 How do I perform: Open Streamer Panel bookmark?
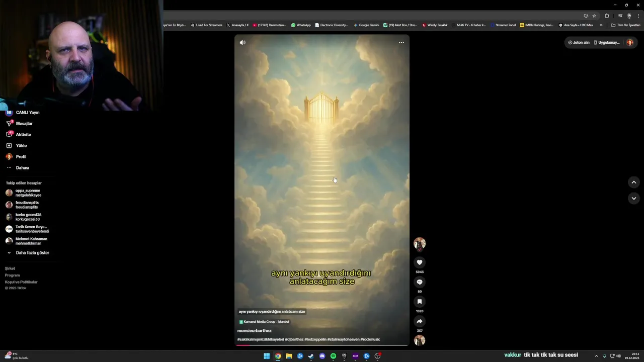point(504,25)
